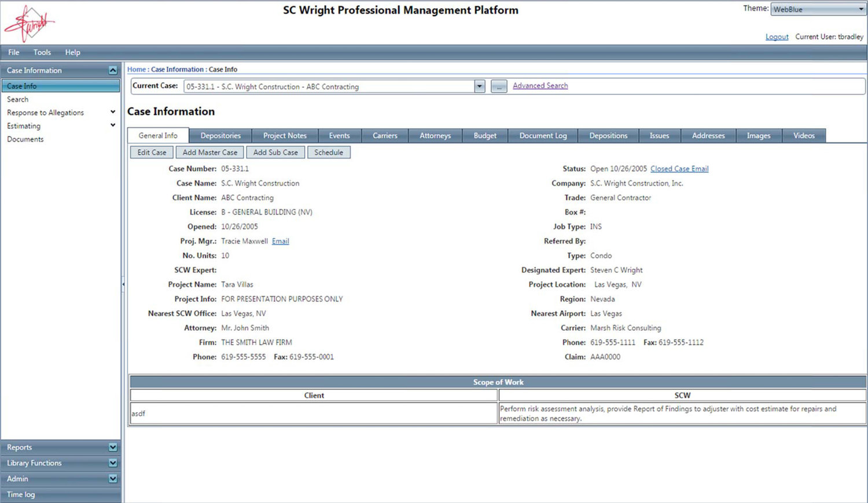868x503 pixels.
Task: Open the Current Case dropdown arrow
Action: click(479, 86)
